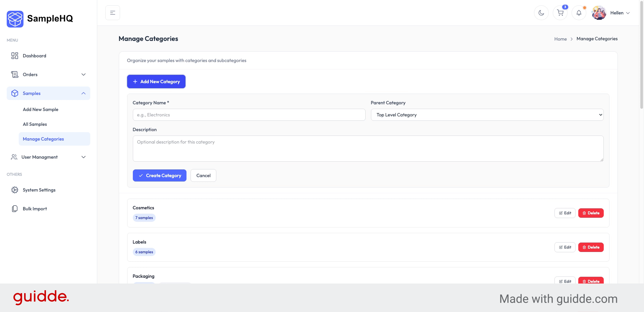Click the Add New Category button
644x312 pixels.
(x=156, y=82)
